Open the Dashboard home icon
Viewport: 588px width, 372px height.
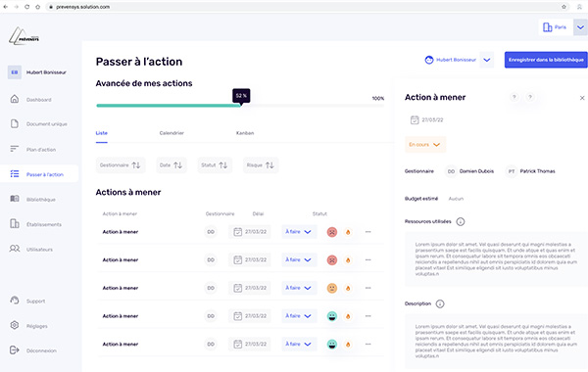click(x=15, y=99)
